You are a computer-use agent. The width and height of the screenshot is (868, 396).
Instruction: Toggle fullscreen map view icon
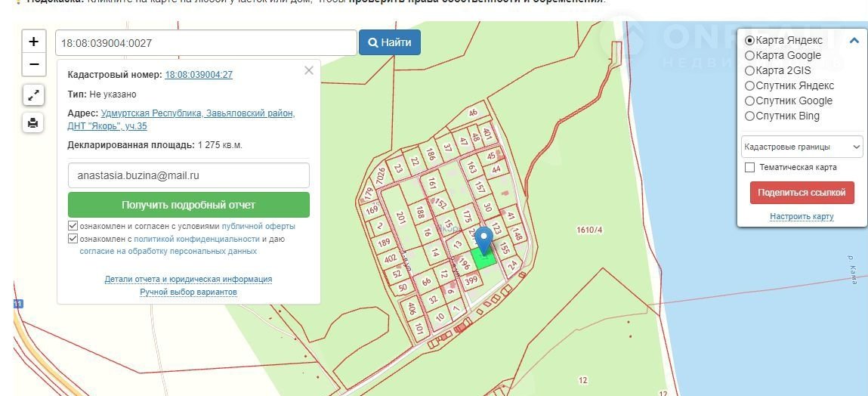pyautogui.click(x=33, y=95)
